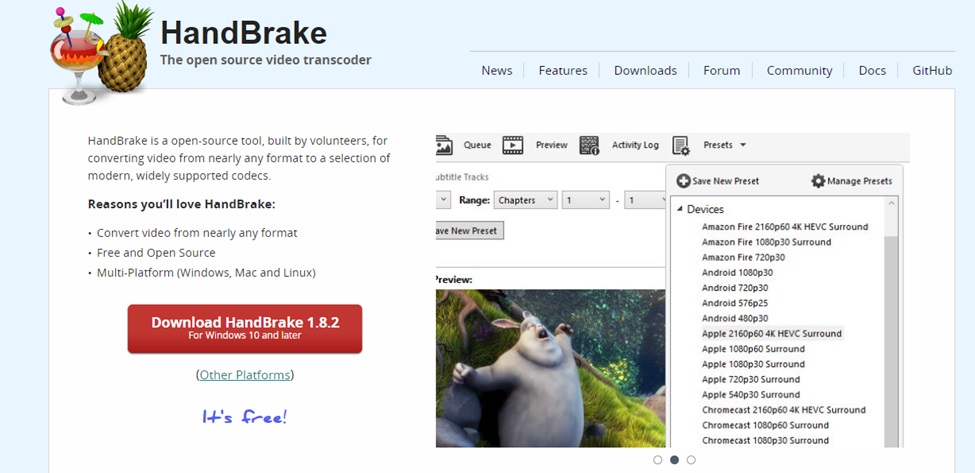Open the Presets dropdown arrow
Image resolution: width=975 pixels, height=473 pixels.
(743, 146)
